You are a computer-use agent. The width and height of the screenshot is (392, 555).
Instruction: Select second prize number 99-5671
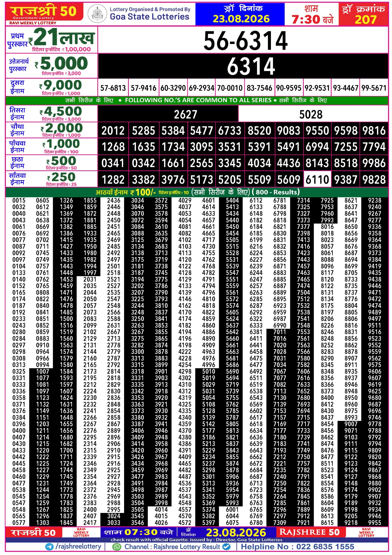pos(374,88)
